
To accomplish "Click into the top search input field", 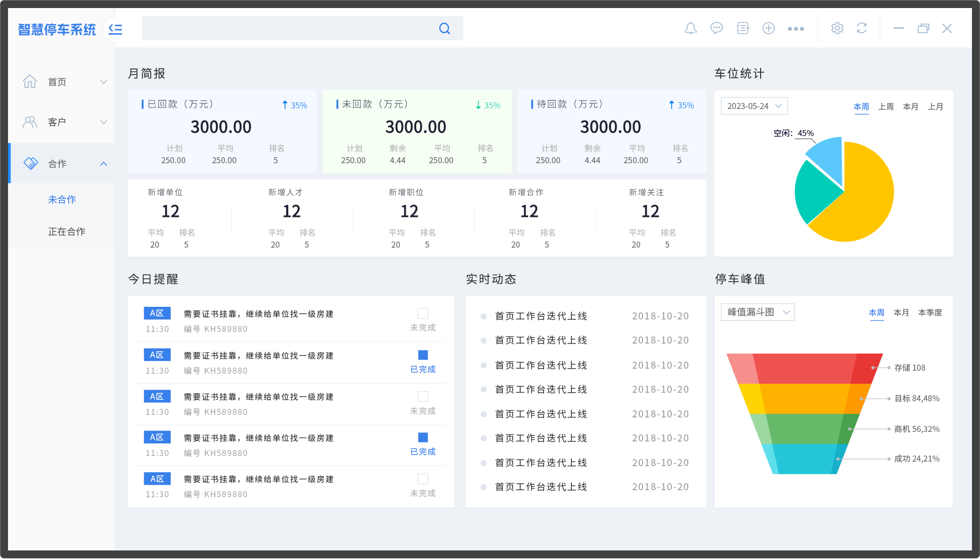I will [x=286, y=29].
